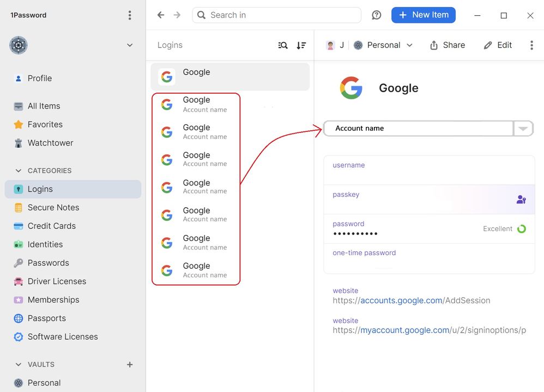
Task: Open item more options menu
Action: coord(531,45)
